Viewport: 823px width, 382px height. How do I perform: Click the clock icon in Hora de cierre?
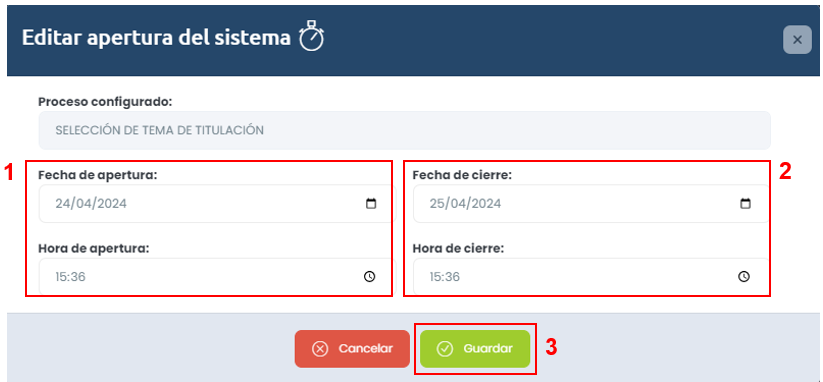coord(744,277)
